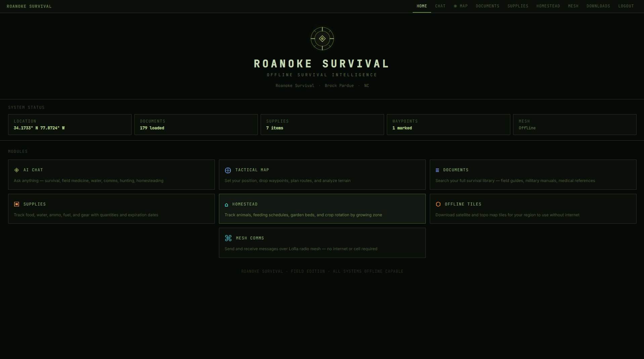644x359 pixels.
Task: Click the WAYPOINTS status card
Action: point(449,124)
